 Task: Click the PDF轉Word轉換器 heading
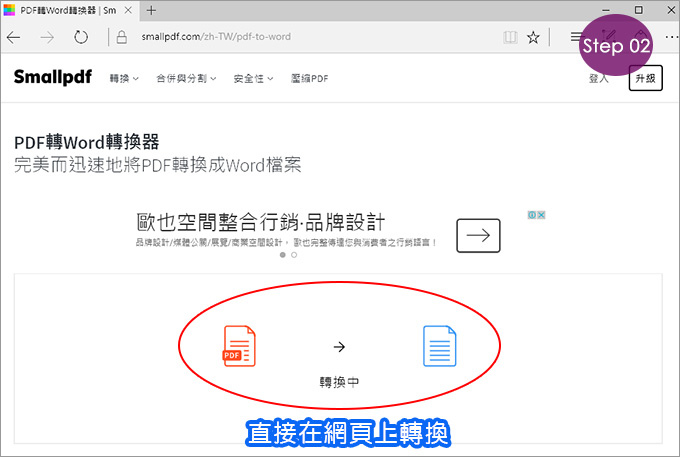click(x=87, y=142)
